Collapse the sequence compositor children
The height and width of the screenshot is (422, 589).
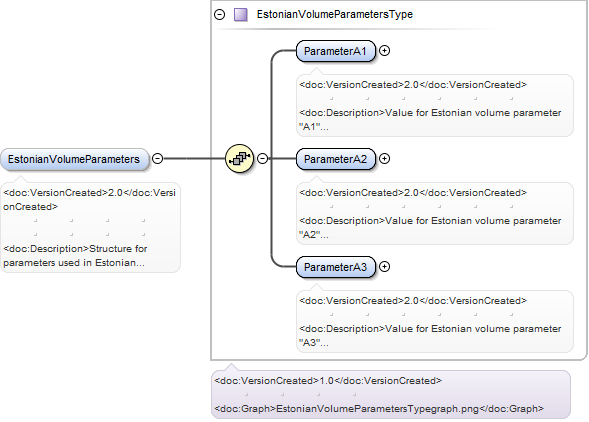263,159
